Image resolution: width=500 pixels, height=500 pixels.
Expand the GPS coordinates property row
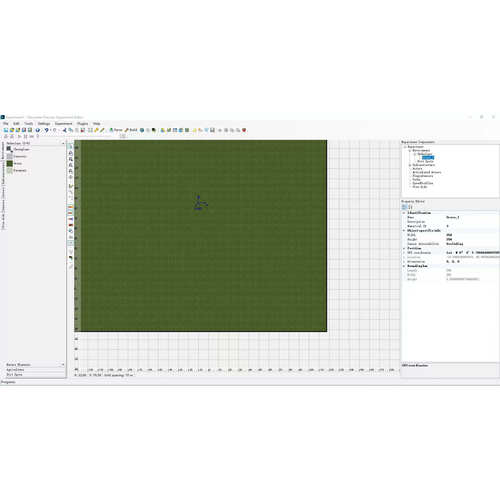[404, 253]
